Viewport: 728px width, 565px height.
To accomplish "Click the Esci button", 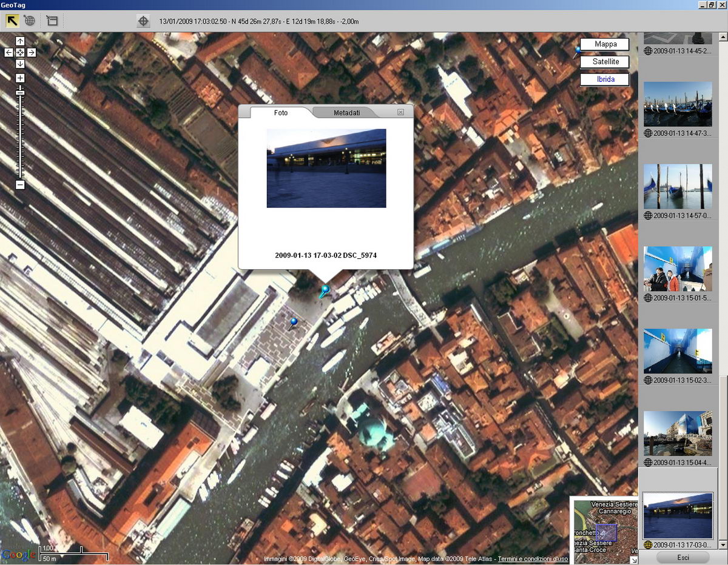I will (x=682, y=557).
